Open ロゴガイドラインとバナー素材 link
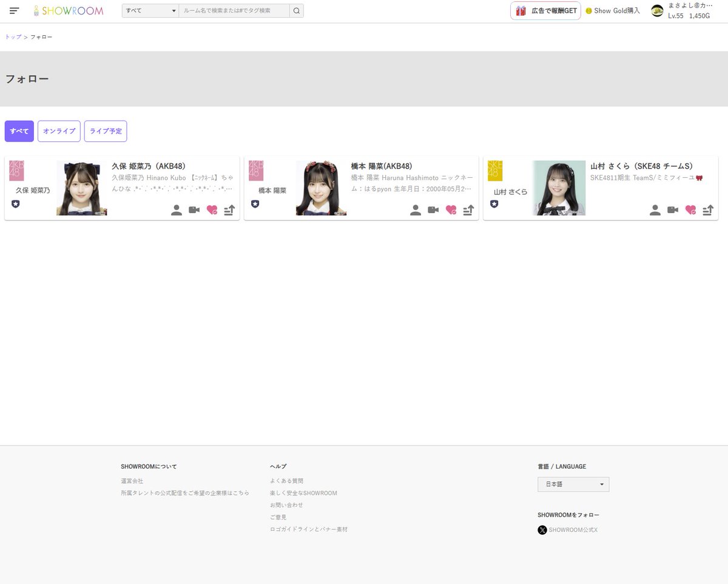 (x=309, y=529)
